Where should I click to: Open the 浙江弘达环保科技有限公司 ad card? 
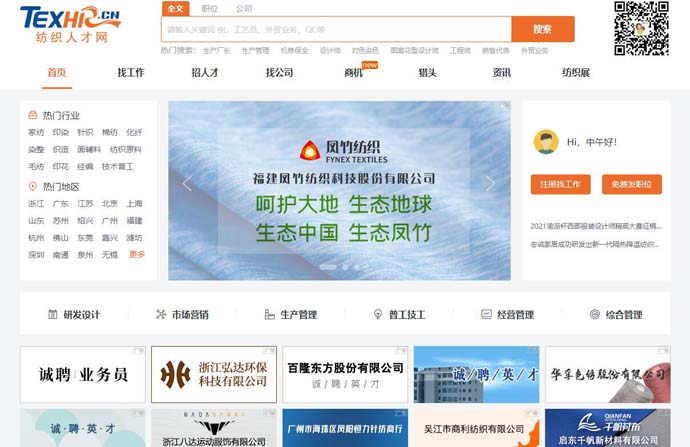214,374
